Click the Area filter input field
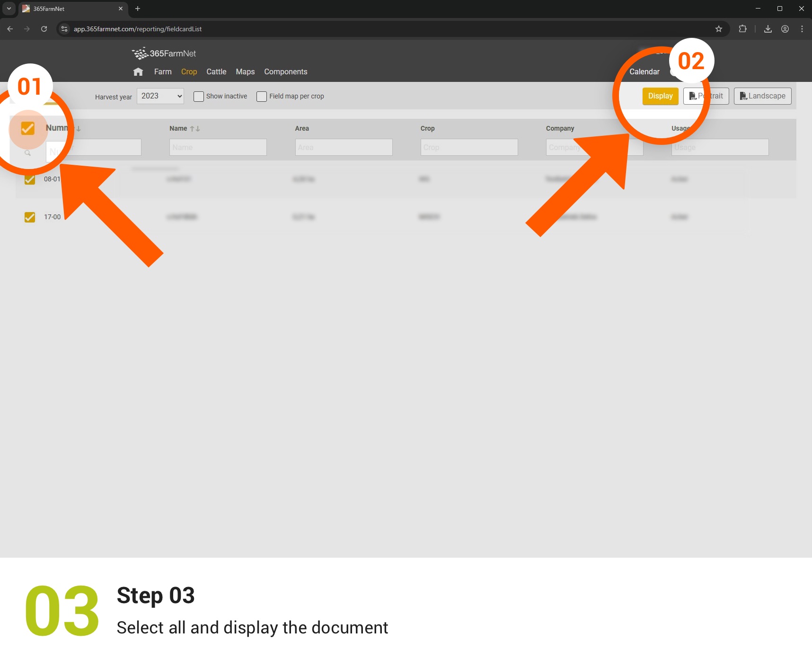This screenshot has height=659, width=812. pos(344,147)
